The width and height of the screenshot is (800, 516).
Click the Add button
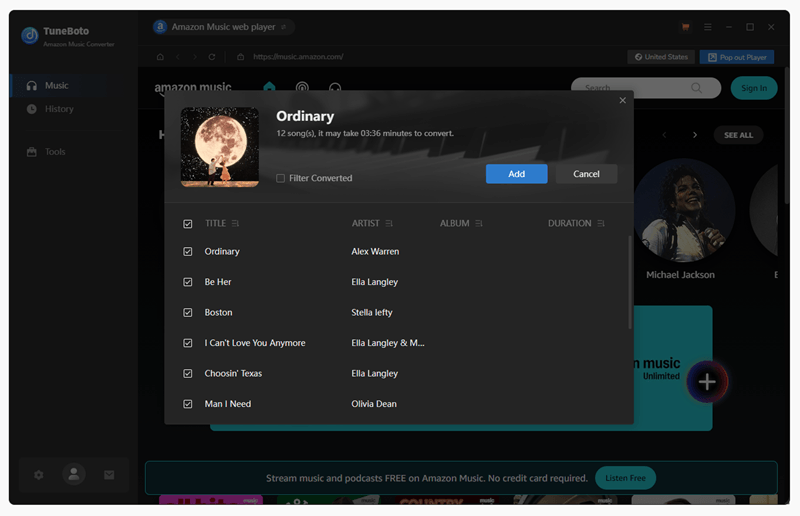coord(516,174)
